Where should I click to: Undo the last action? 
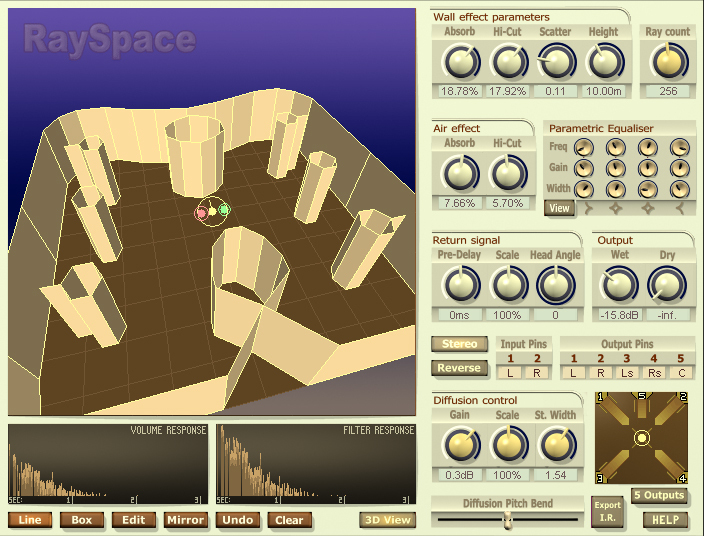238,520
